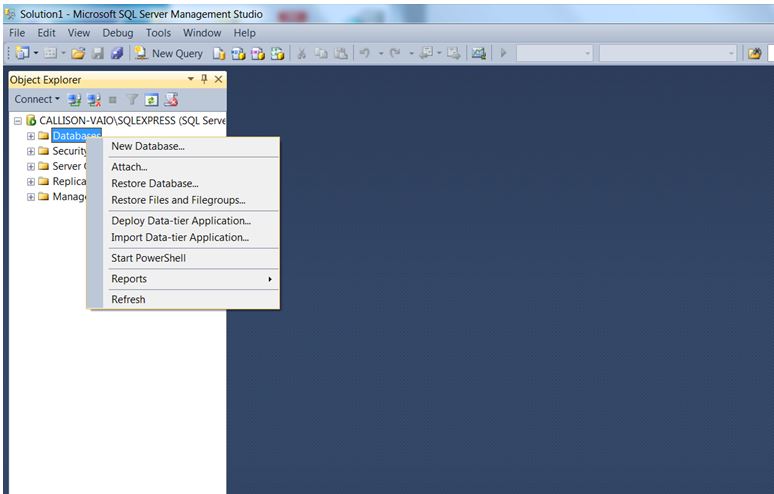Open the Tools menu
This screenshot has height=494, width=774.
(x=158, y=33)
